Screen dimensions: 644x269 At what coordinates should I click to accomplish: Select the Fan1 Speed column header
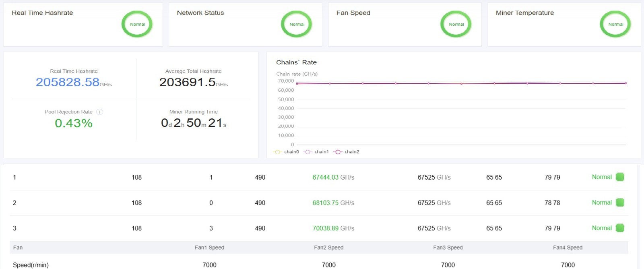[x=209, y=248]
